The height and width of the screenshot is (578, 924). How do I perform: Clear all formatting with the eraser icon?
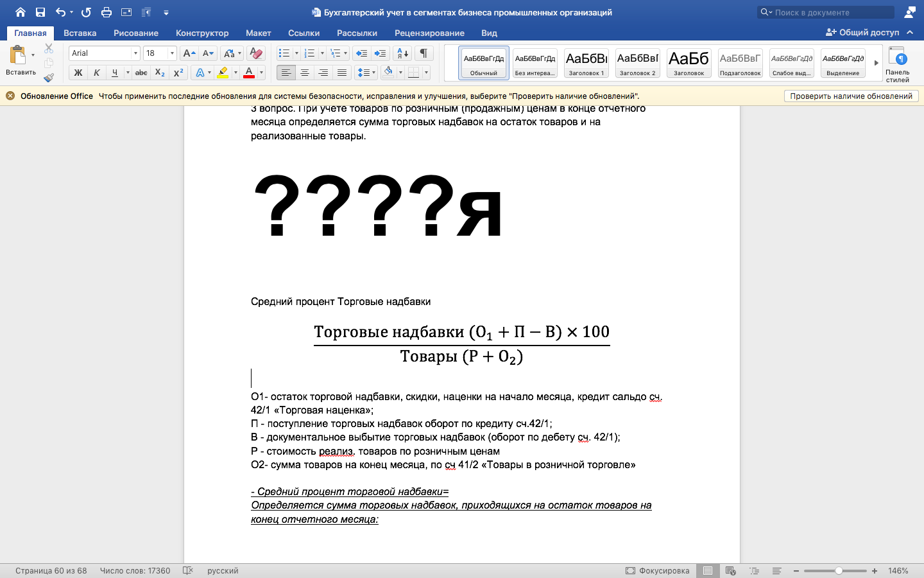pos(255,53)
